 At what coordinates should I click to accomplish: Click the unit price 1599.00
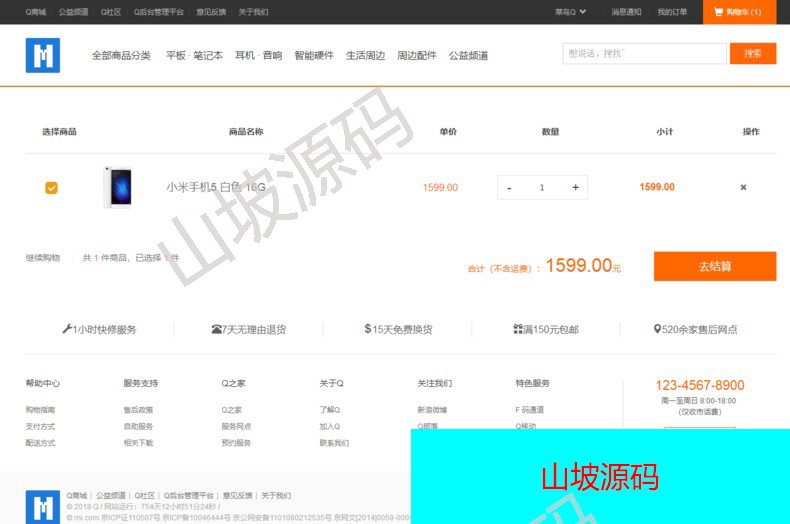pyautogui.click(x=440, y=187)
